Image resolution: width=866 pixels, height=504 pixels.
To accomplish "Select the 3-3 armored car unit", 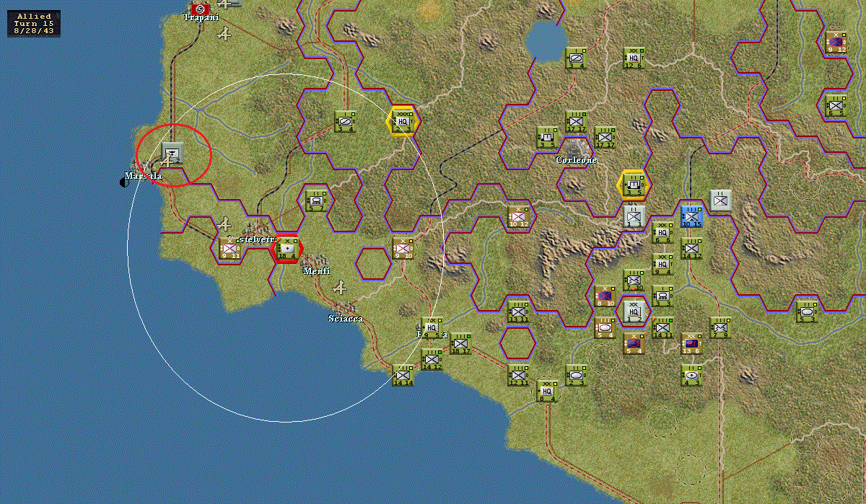I will pos(662,296).
